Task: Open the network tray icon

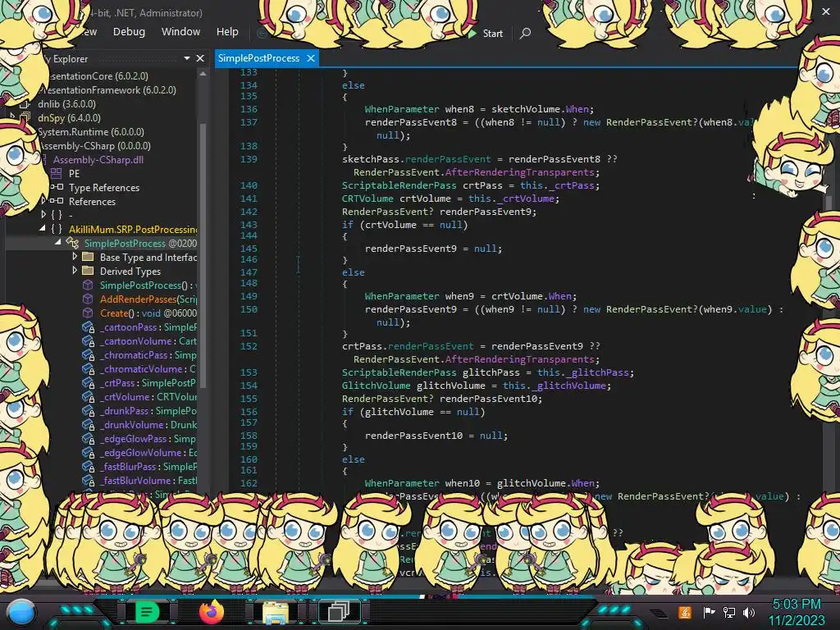Action: [x=729, y=612]
